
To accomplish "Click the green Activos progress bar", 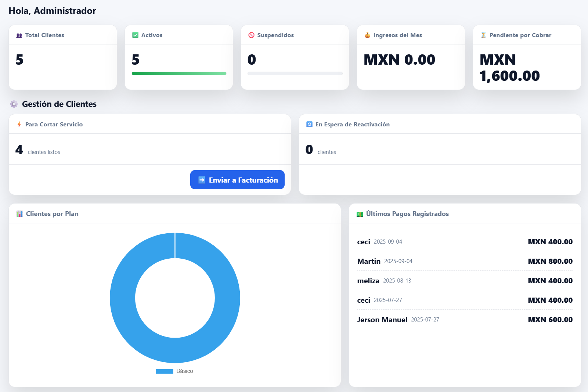I will coord(179,73).
